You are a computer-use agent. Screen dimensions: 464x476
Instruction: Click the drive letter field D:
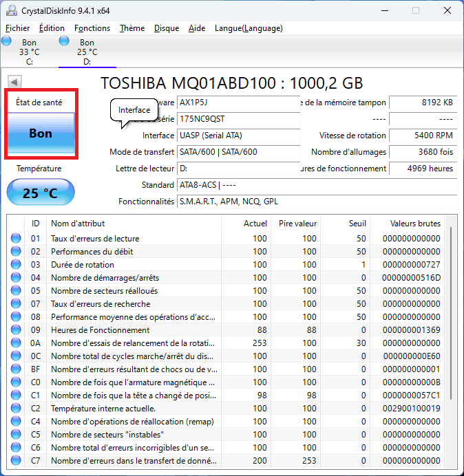(238, 168)
